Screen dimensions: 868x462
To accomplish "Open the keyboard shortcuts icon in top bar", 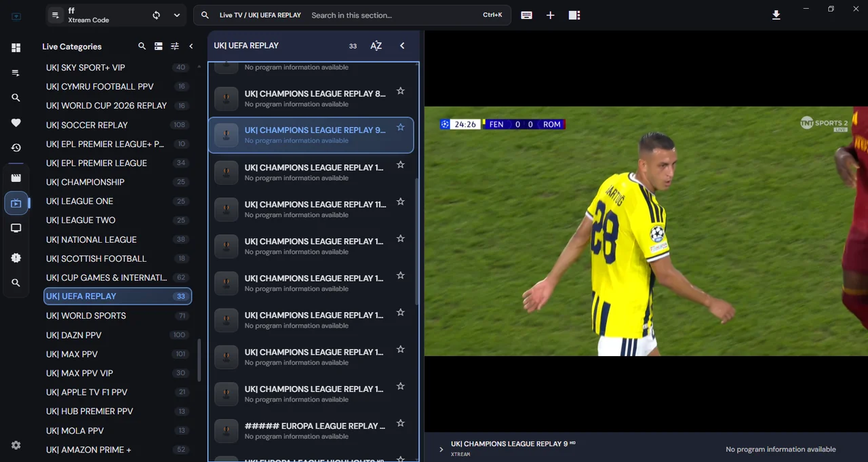I will click(526, 15).
